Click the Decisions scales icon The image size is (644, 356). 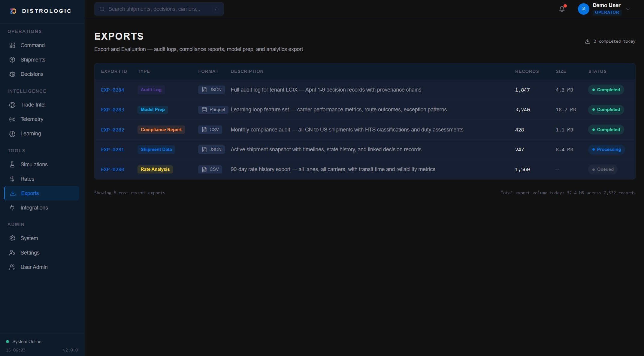pos(12,74)
